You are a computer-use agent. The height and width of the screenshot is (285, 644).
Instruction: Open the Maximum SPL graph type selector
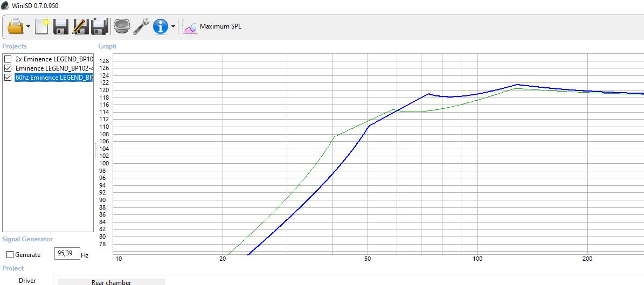coord(212,27)
